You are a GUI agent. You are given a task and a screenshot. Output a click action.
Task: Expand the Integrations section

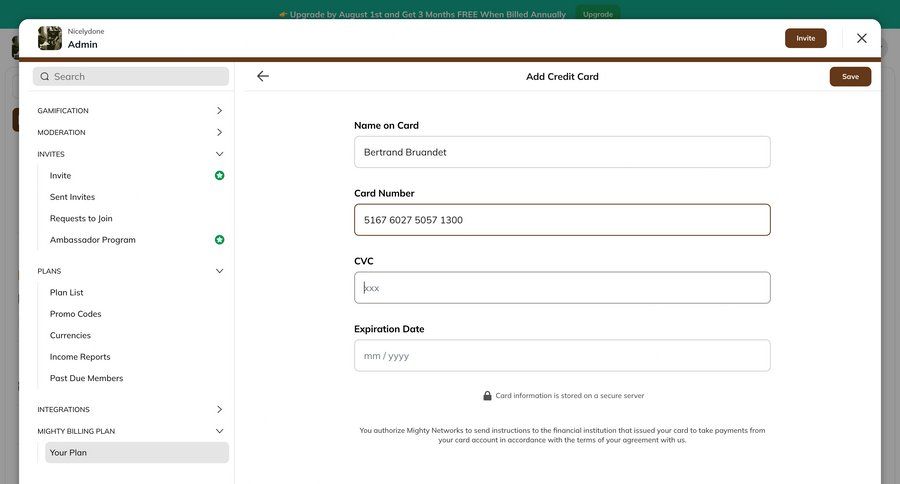click(131, 409)
